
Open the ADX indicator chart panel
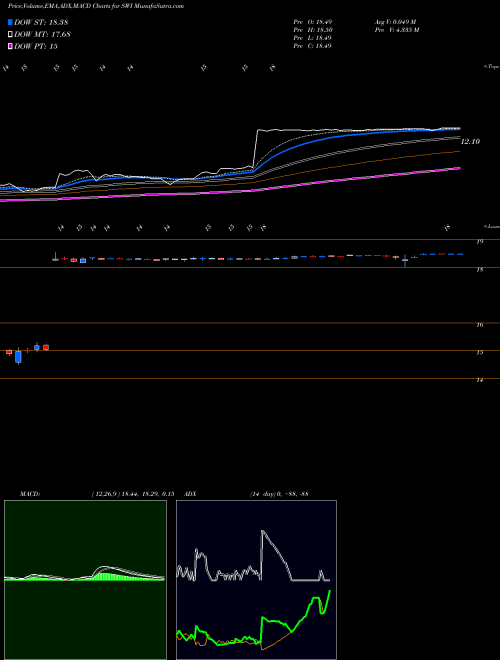tap(256, 580)
